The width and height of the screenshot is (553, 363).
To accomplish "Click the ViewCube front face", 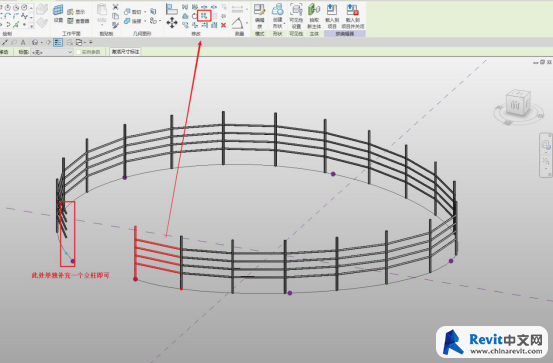I will (516, 105).
